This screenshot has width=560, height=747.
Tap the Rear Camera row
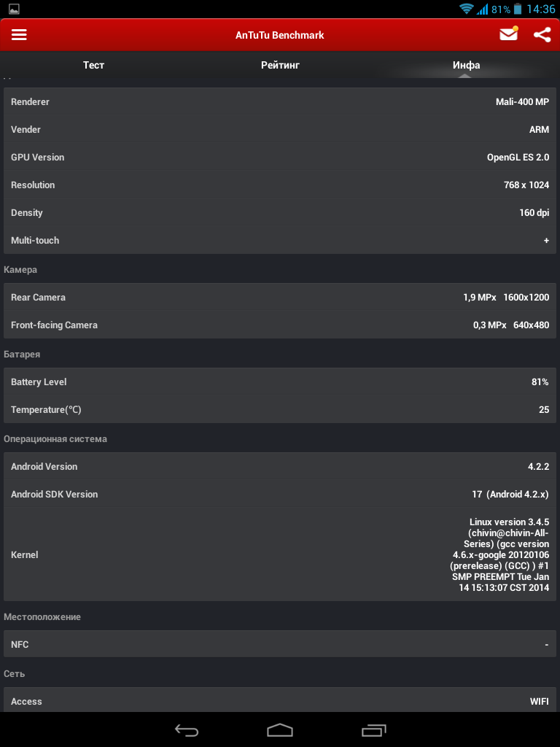(280, 298)
